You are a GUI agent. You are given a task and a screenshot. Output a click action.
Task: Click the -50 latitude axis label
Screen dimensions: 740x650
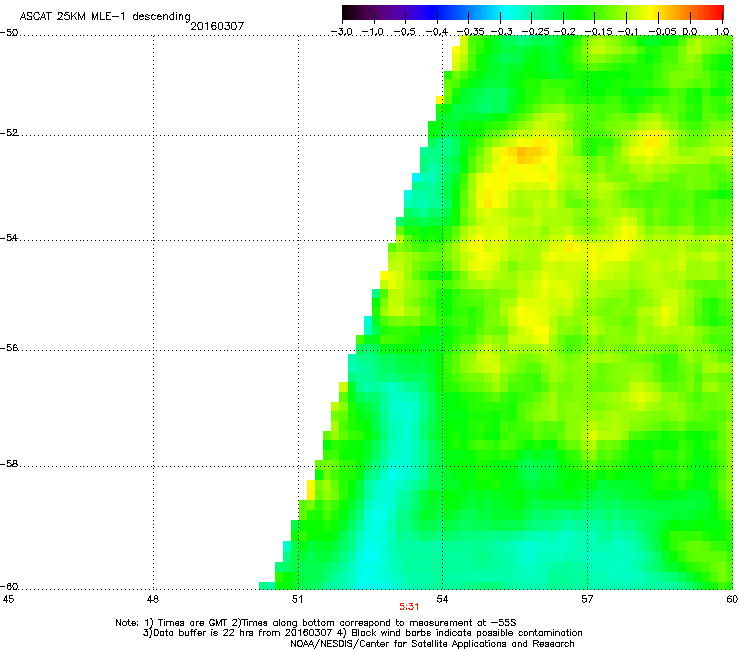pyautogui.click(x=9, y=33)
